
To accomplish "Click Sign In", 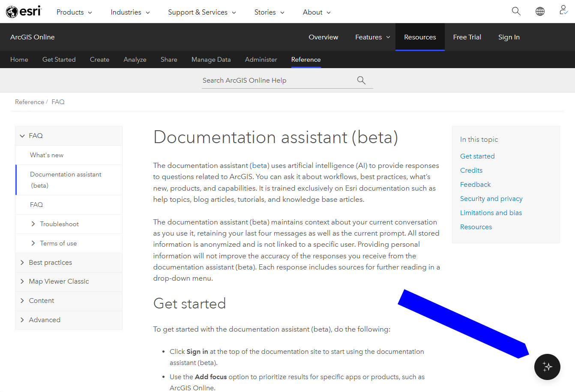I will 509,37.
